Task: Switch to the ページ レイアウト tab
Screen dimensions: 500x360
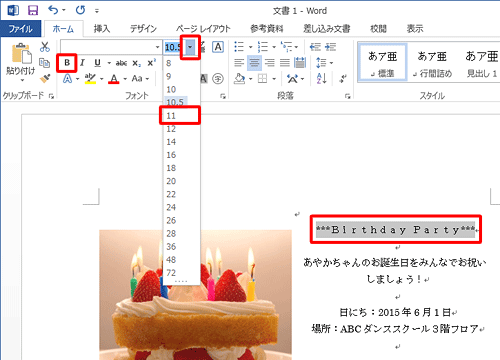Action: (x=203, y=29)
